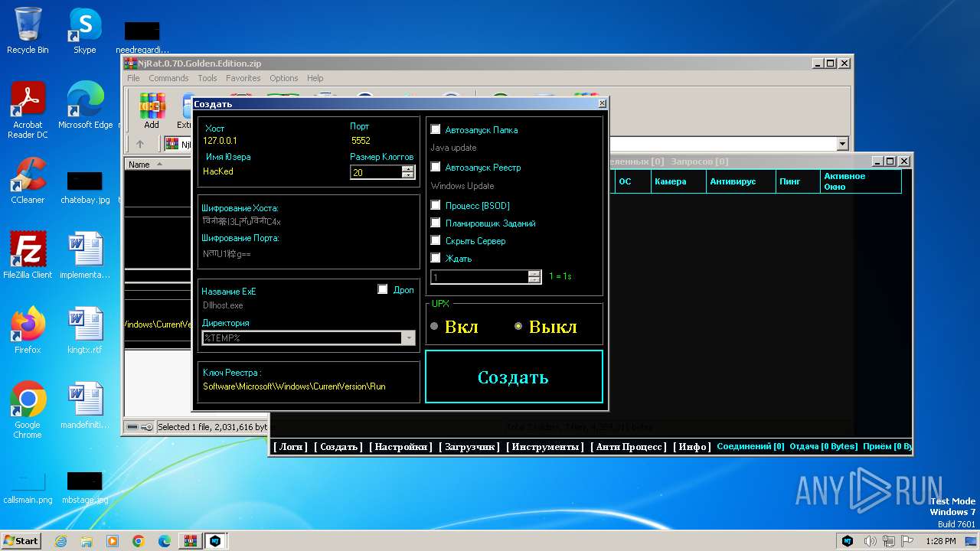
Task: Open the WinRAR Favorites menu
Action: point(243,78)
